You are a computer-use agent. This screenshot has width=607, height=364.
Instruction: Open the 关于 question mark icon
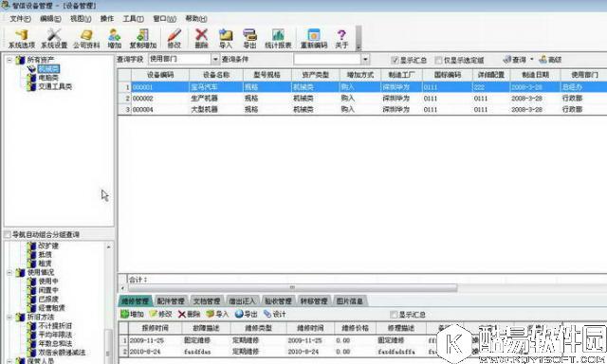pos(341,39)
